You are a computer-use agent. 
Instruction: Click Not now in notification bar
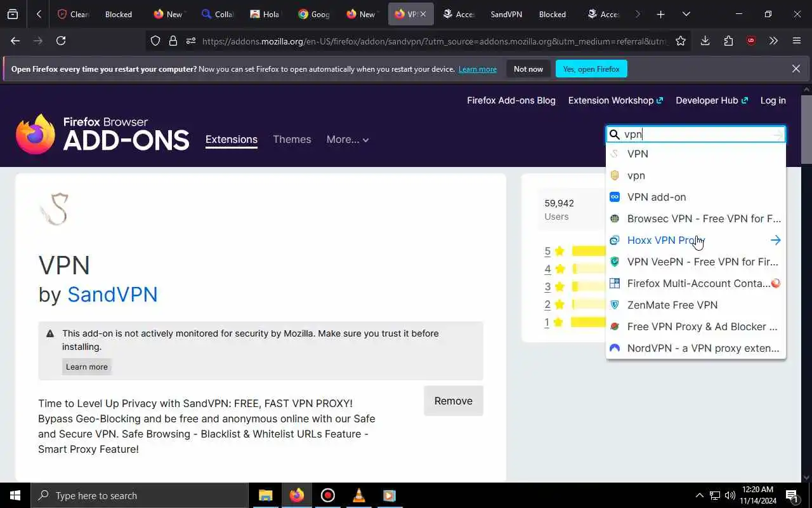(528, 69)
